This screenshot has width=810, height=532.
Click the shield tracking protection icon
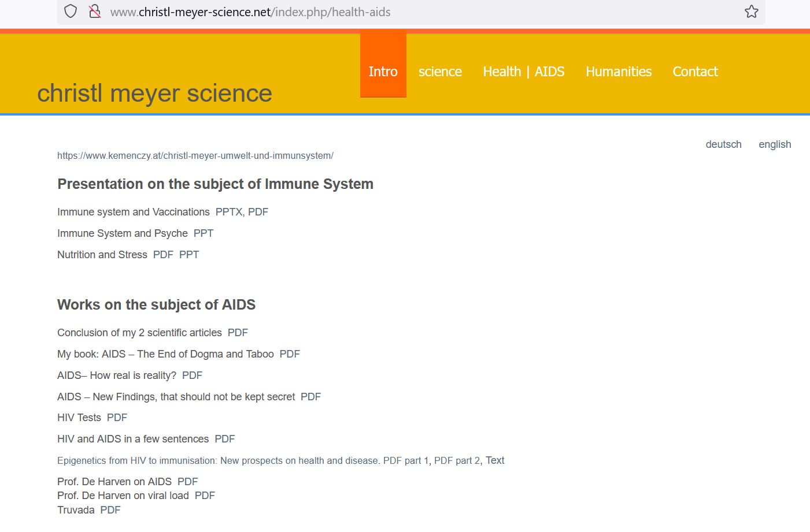[x=71, y=12]
